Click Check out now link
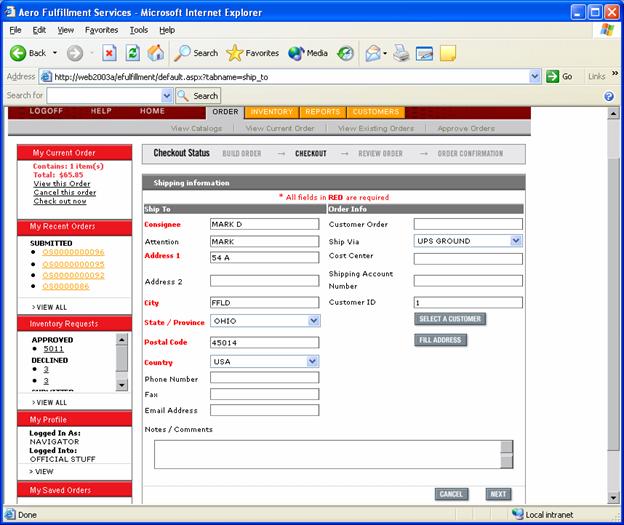Viewport: 624px width, 525px height. tap(60, 201)
